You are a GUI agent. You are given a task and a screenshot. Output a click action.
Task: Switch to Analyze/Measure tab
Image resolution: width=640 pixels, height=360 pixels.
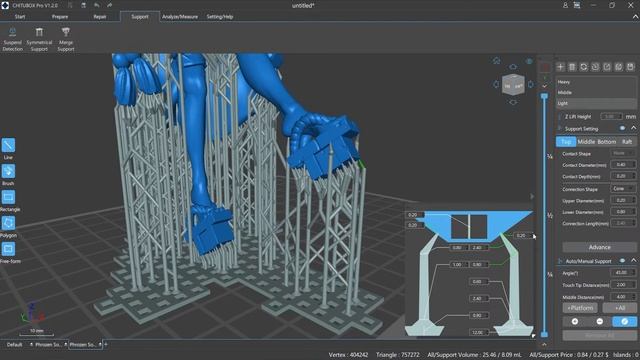point(180,17)
